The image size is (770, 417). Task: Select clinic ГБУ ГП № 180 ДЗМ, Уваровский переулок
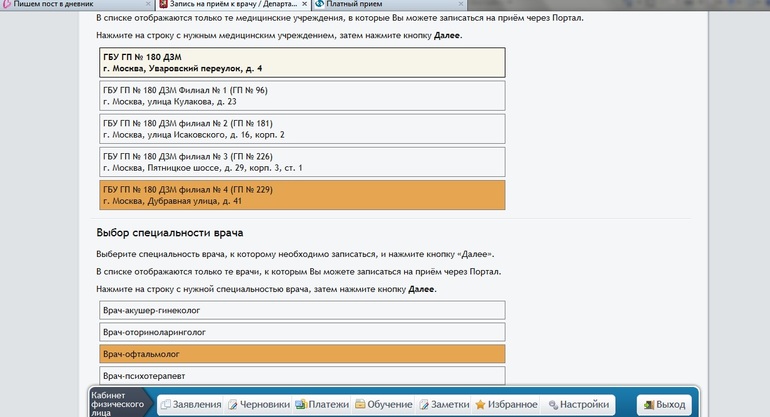[302, 62]
